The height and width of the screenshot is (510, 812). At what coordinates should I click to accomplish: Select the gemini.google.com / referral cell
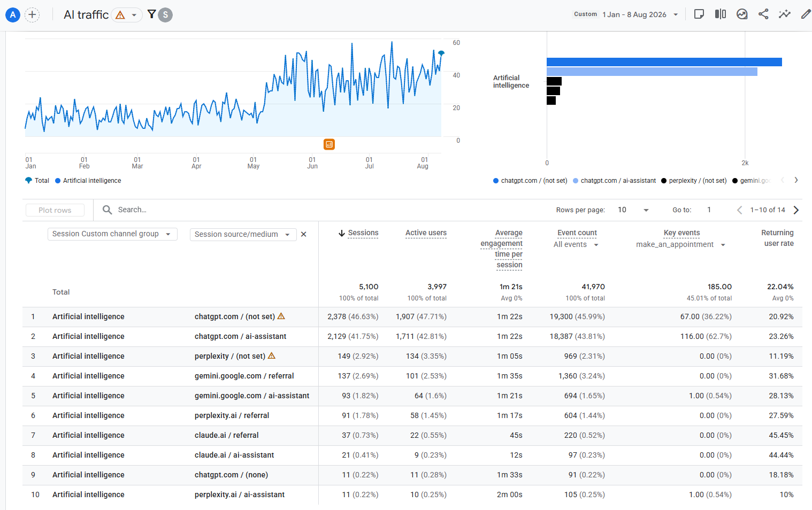click(x=244, y=376)
